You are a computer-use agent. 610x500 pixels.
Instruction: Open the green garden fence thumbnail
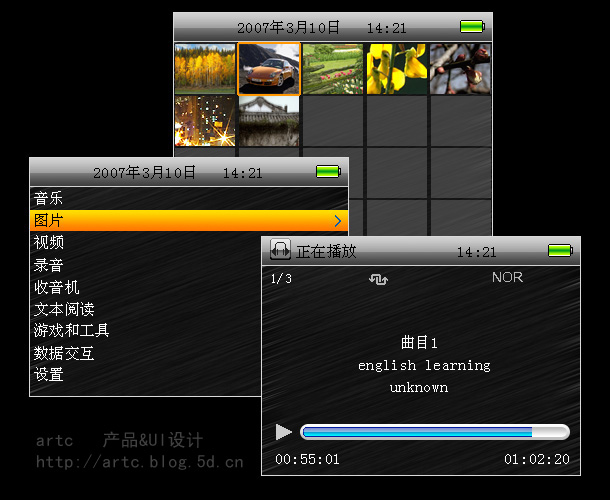(x=333, y=69)
